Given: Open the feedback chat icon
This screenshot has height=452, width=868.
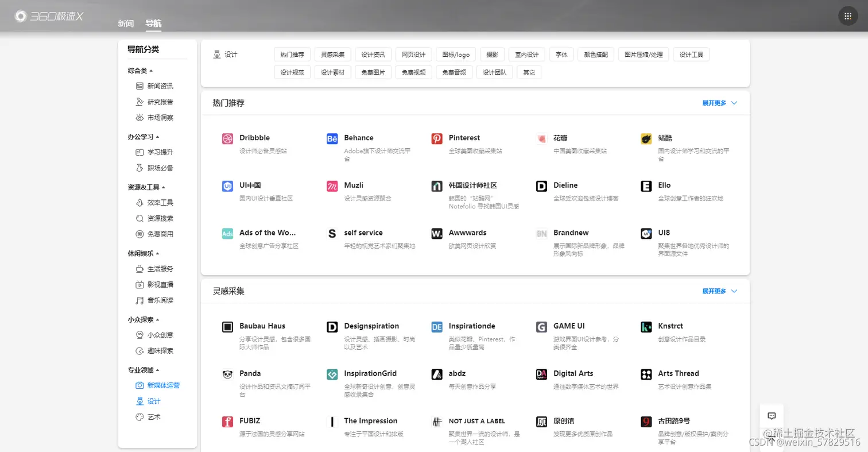Looking at the screenshot, I should click(772, 416).
